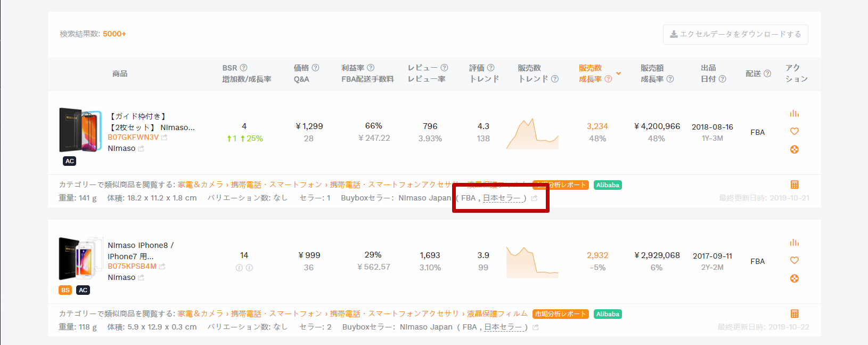Open bar chart icon for B075KPSB4M row
This screenshot has height=345, width=868.
[795, 243]
